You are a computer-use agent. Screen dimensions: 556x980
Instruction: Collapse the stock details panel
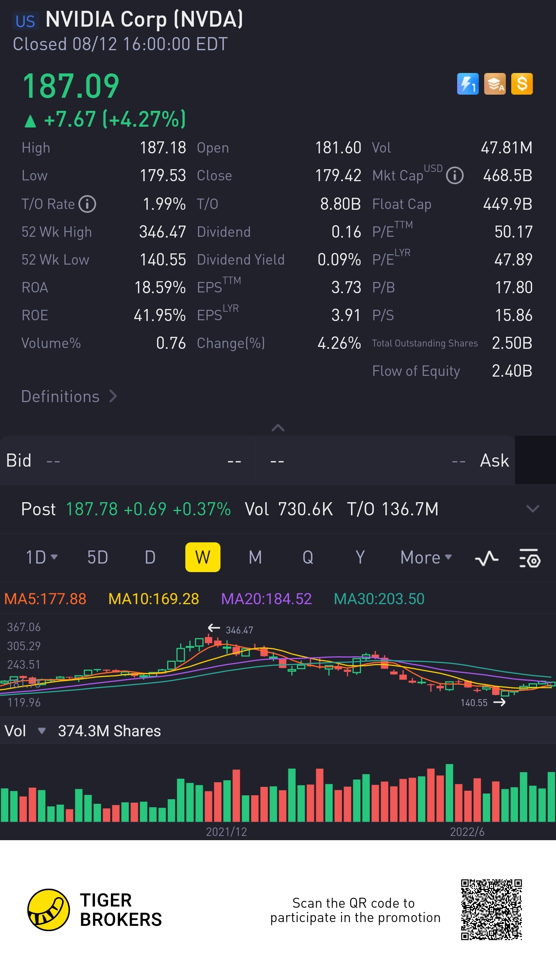[278, 428]
